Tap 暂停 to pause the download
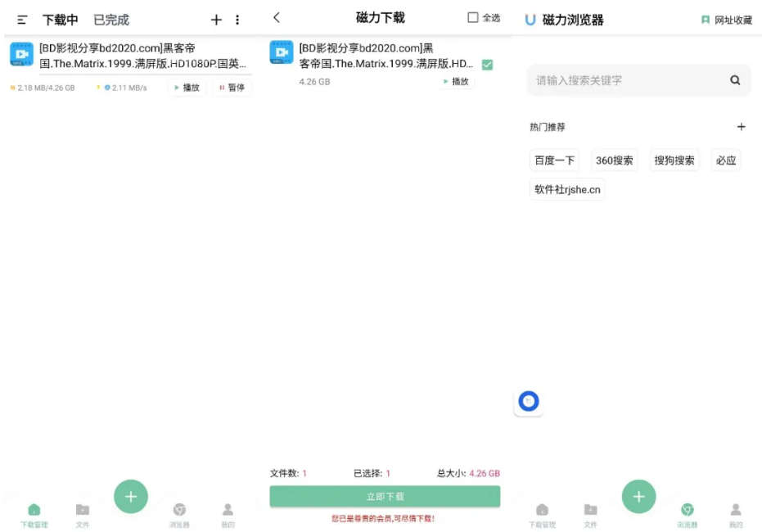The width and height of the screenshot is (762, 532). (x=230, y=87)
